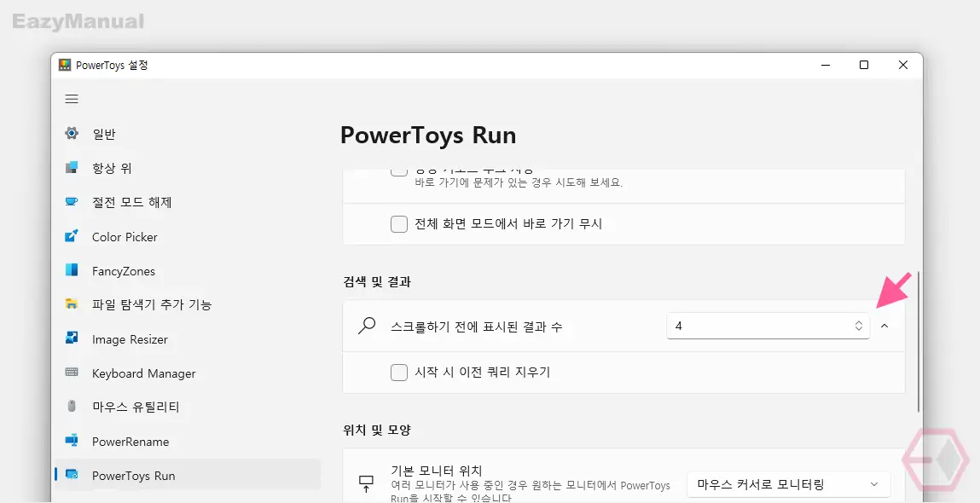Click the 검색 및 결과 section heading
The image size is (980, 503).
point(377,282)
